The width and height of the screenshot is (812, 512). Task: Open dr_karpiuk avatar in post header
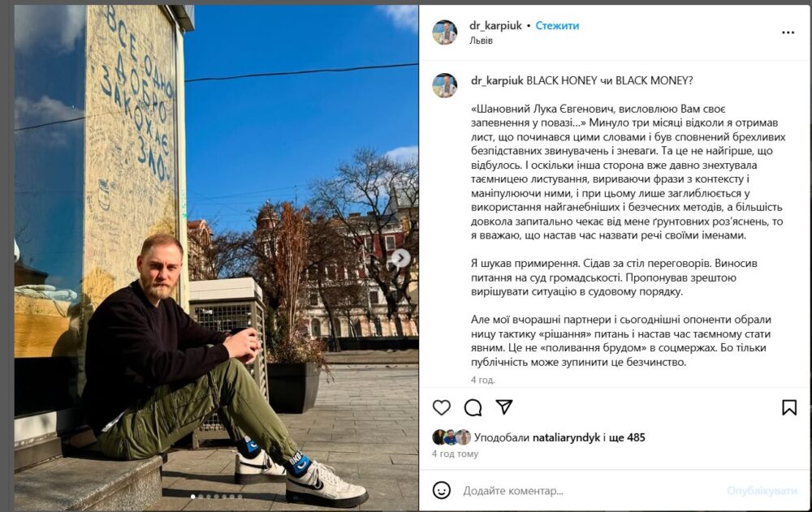(444, 32)
